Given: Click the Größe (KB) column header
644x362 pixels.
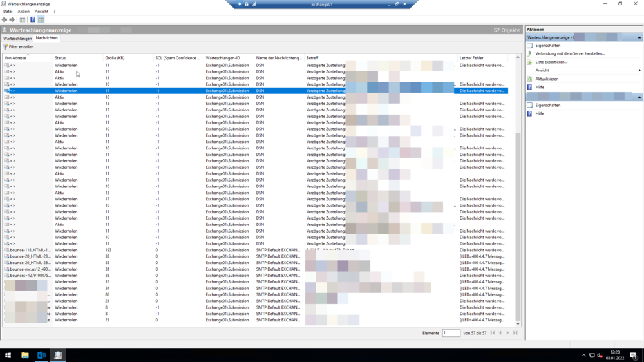Looking at the screenshot, I should click(x=115, y=58).
